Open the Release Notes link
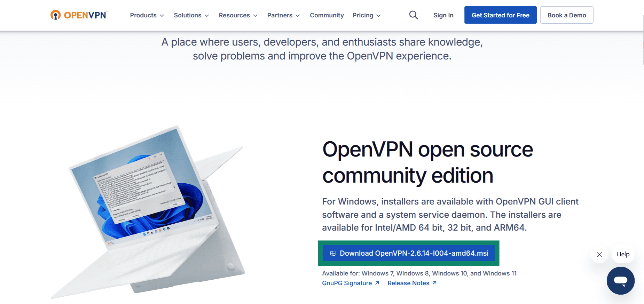The width and height of the screenshot is (644, 304). [x=412, y=283]
